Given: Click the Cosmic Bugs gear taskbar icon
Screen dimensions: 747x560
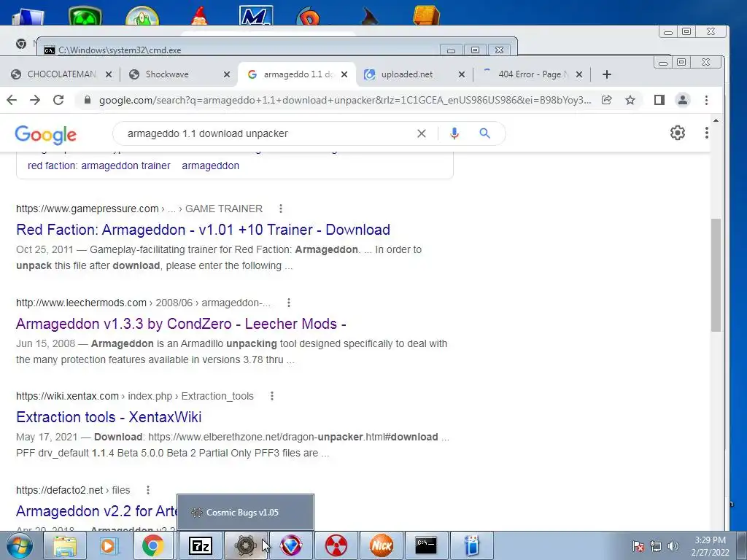Looking at the screenshot, I should point(245,545).
